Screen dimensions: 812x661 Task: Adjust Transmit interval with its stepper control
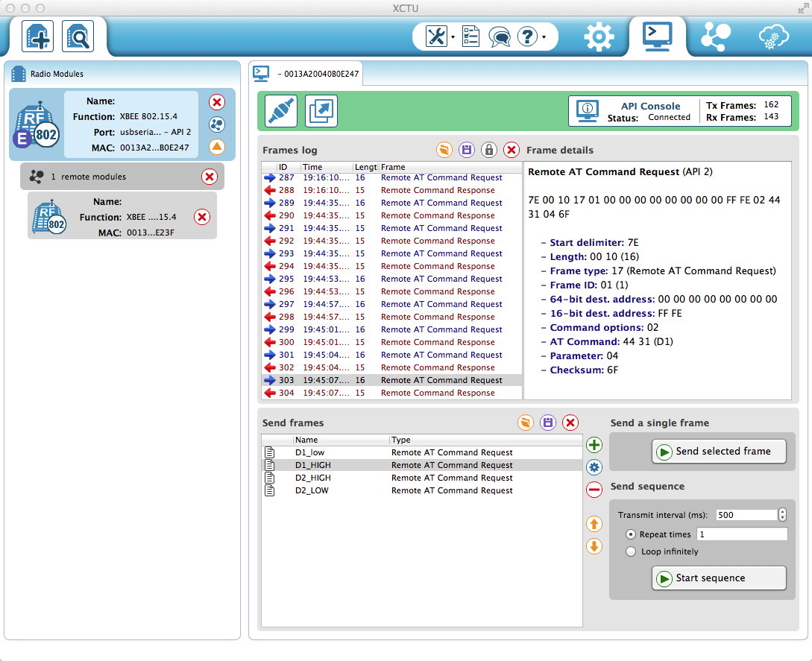(782, 514)
